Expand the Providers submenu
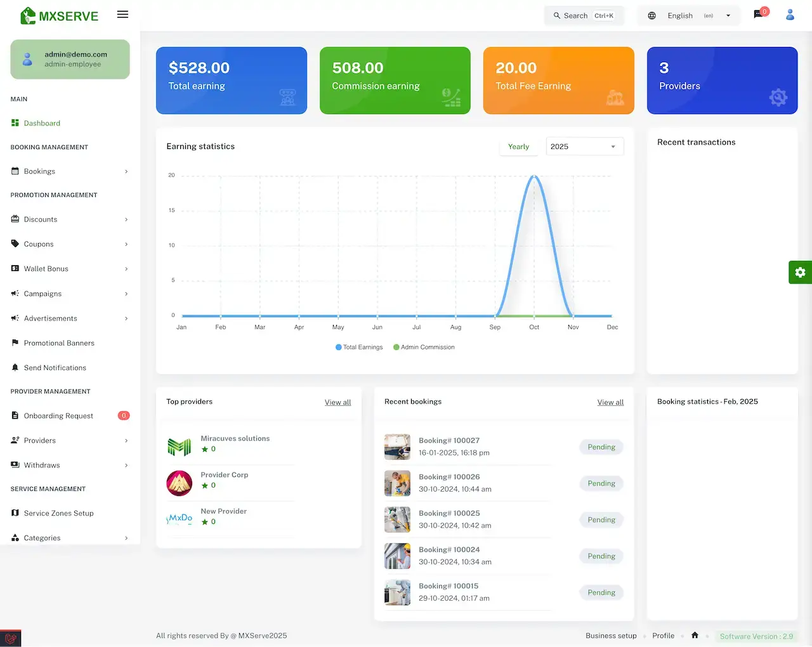This screenshot has width=812, height=647. 126,440
